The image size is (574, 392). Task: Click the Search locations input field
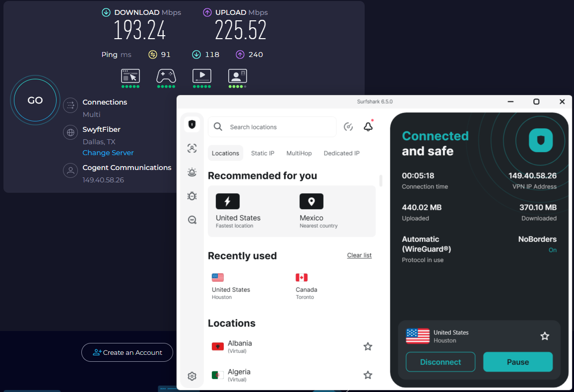pos(272,127)
